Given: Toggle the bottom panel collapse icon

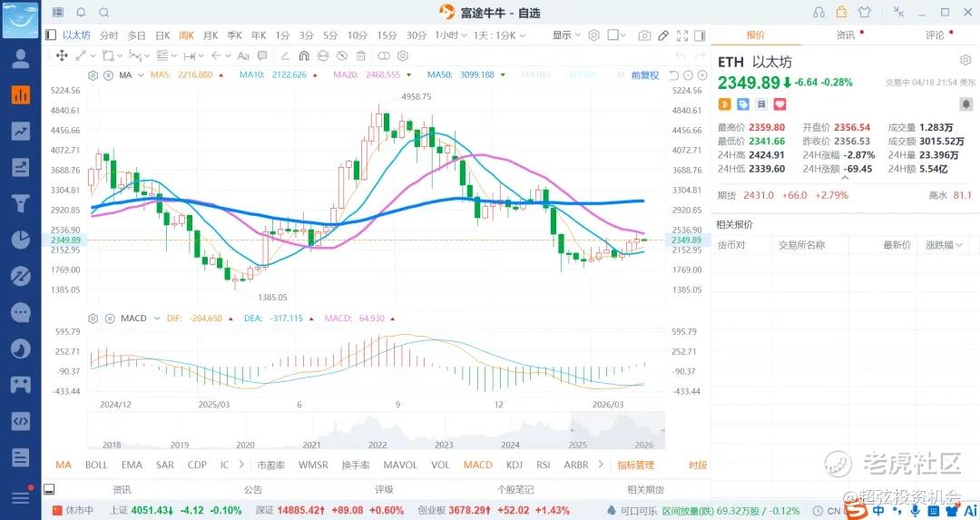Looking at the screenshot, I should (49, 489).
